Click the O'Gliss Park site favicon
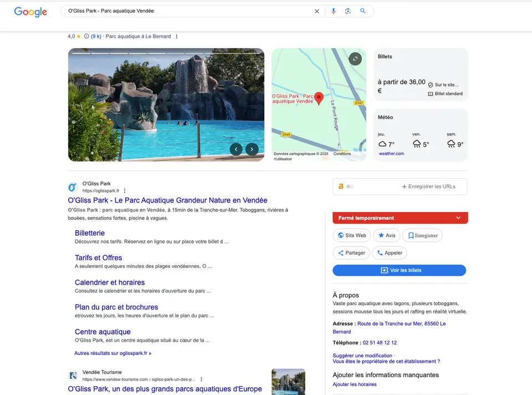Viewport: 532px width, 395px height. (x=73, y=187)
